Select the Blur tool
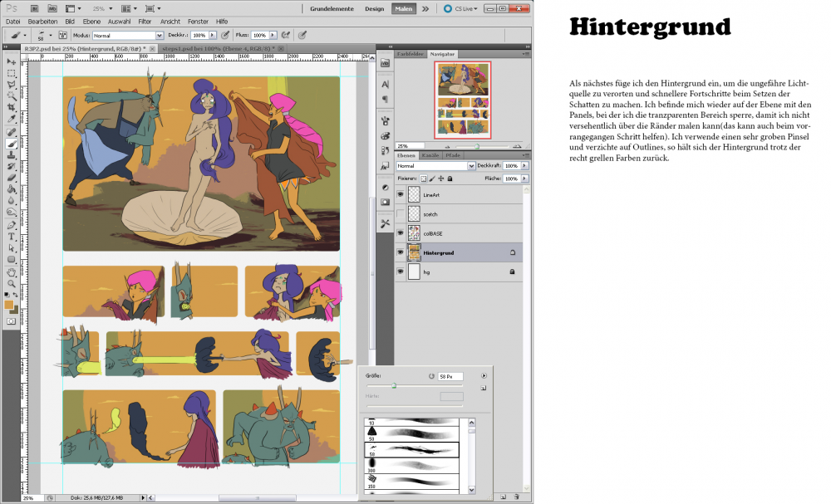 coord(11,201)
